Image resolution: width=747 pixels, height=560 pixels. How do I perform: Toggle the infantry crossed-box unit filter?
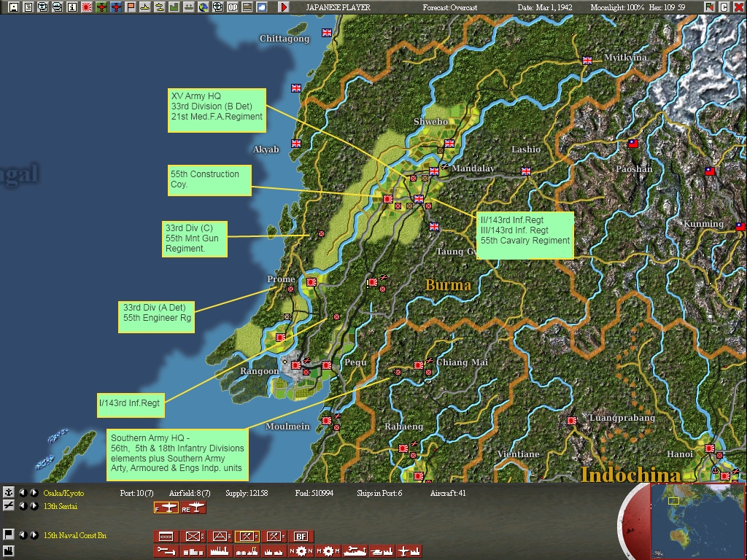(x=193, y=537)
